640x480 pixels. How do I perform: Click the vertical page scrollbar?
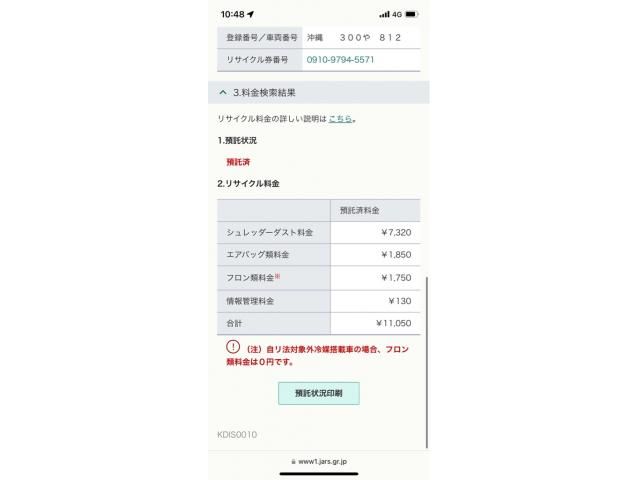click(x=427, y=362)
